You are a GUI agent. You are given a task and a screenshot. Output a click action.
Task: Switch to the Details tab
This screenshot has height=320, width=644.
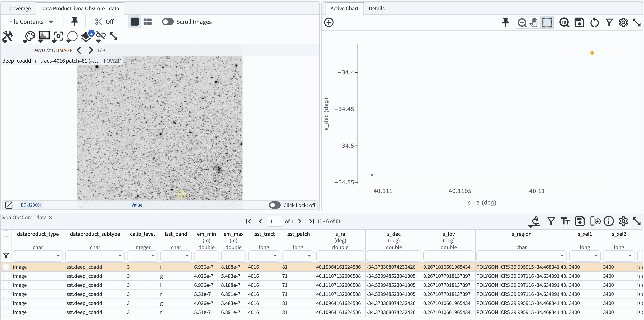pyautogui.click(x=376, y=8)
